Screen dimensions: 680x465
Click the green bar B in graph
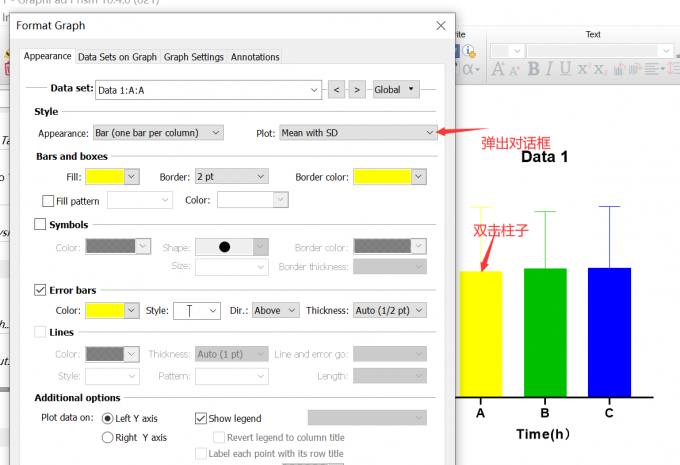click(x=545, y=330)
